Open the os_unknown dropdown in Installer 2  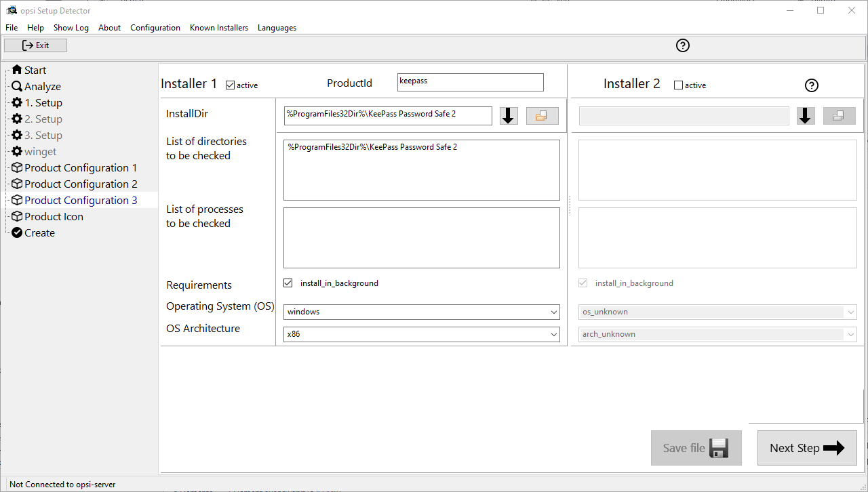click(x=717, y=312)
